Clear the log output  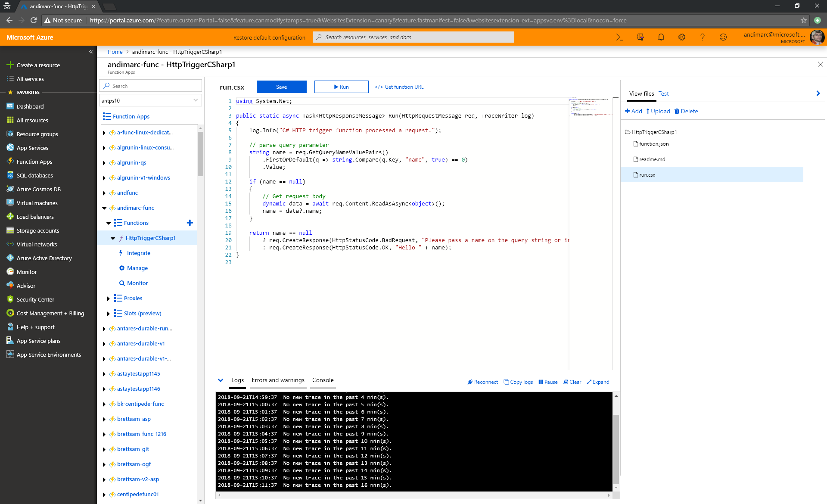(x=572, y=382)
